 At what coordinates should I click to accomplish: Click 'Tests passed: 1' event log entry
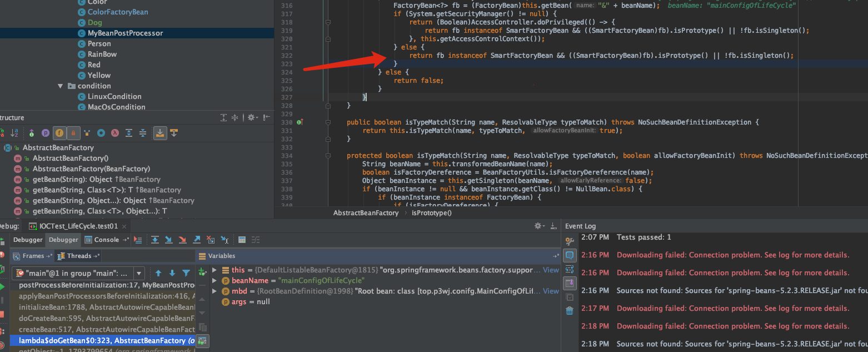click(x=643, y=237)
